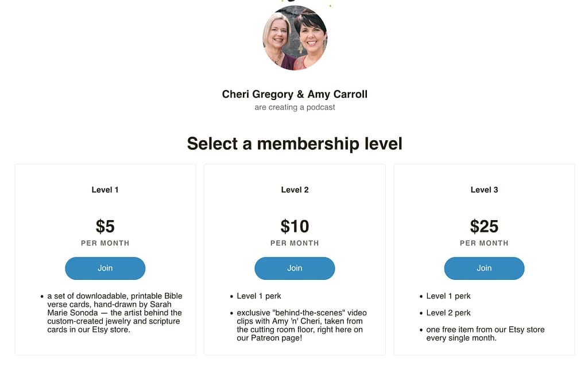Click 'PER MONTH' label under the $25 price
Image resolution: width=588 pixels, height=366 pixels.
pos(484,243)
